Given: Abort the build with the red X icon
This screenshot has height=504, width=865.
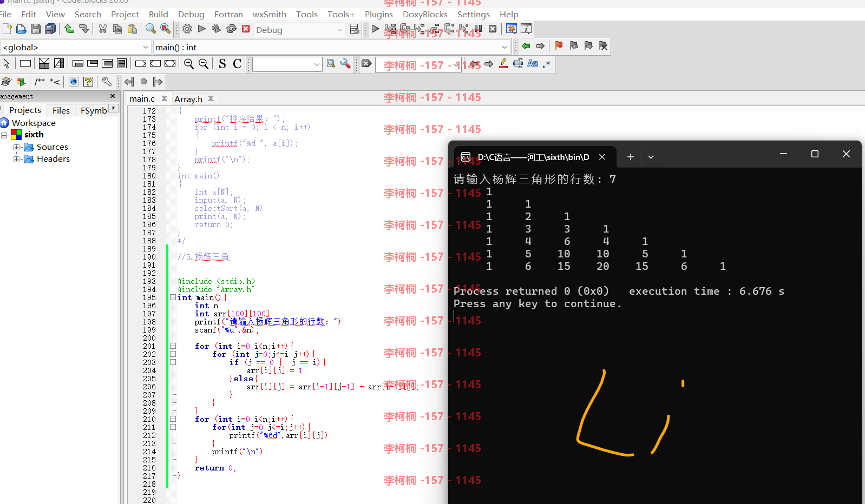Looking at the screenshot, I should 246,29.
